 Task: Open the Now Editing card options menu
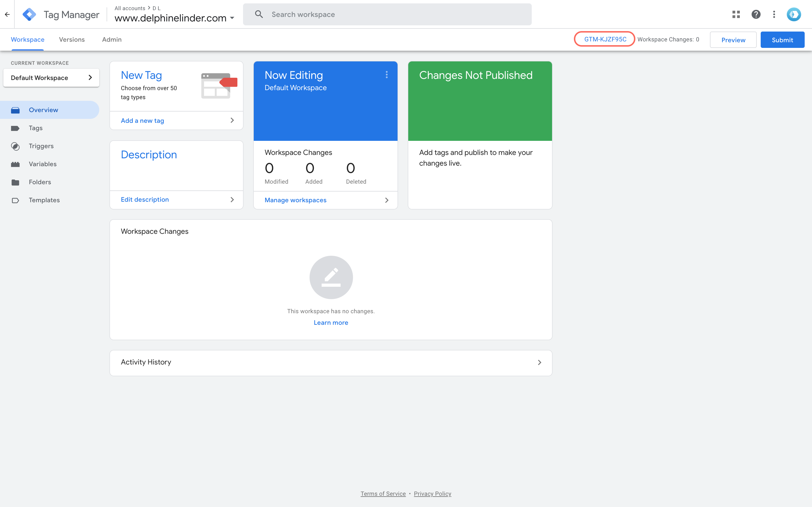pos(386,75)
